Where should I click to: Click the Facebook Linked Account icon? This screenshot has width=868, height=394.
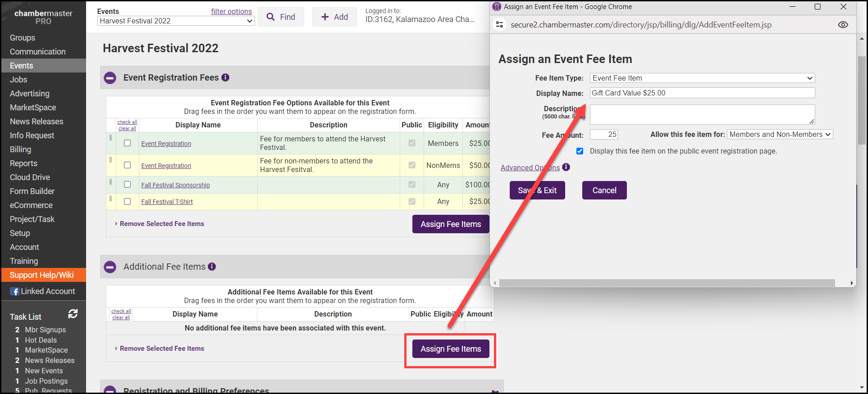click(x=15, y=291)
